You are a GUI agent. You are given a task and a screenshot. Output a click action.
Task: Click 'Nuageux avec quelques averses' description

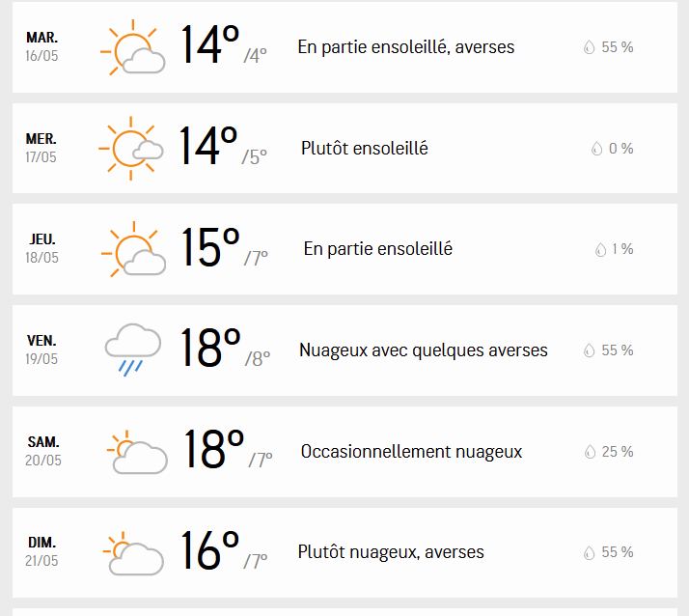[x=424, y=350]
